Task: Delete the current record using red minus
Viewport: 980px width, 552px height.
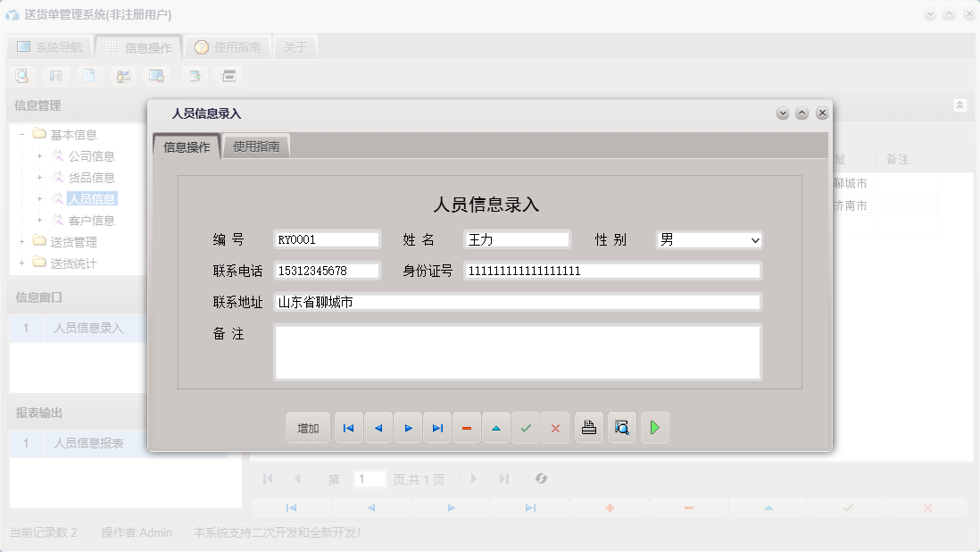Action: [x=467, y=427]
